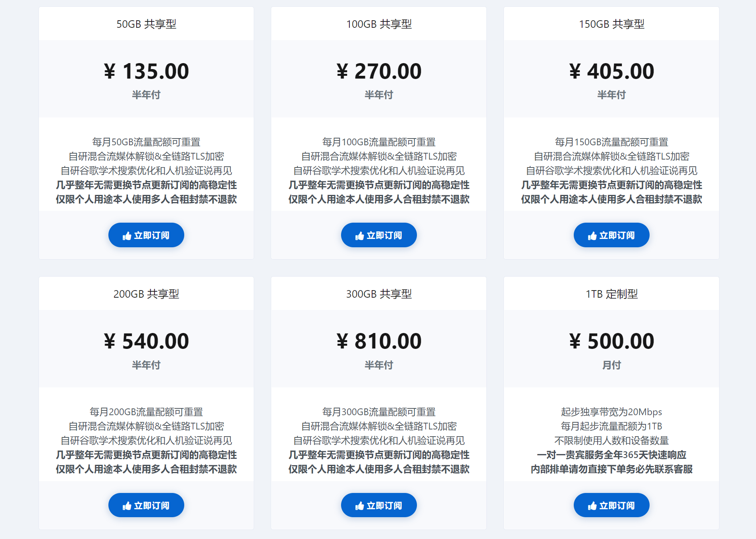756x539 pixels.
Task: Click the ¥ 135.00 price
Action: [146, 71]
